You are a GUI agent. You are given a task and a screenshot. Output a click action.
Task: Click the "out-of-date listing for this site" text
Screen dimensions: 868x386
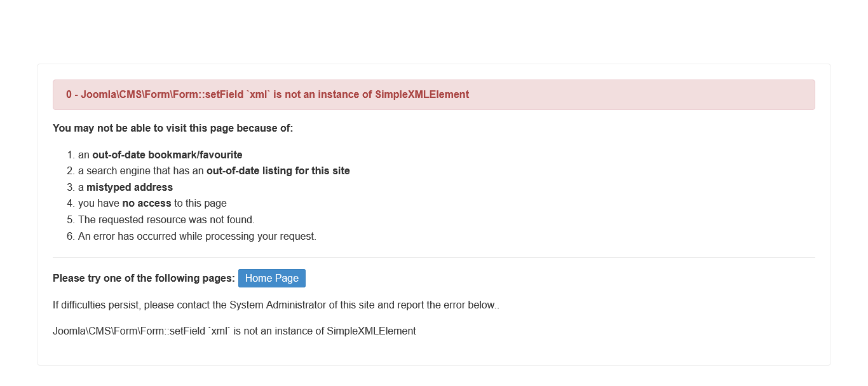[x=278, y=171]
